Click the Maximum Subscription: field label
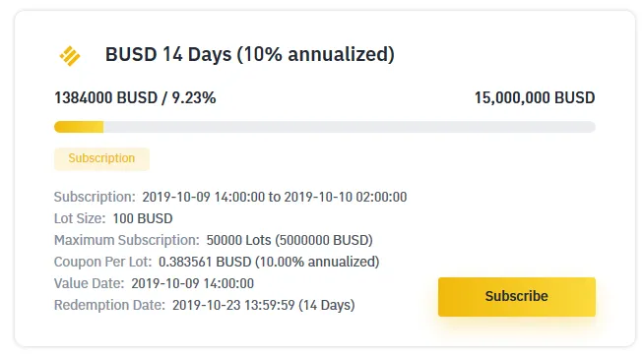 (126, 240)
